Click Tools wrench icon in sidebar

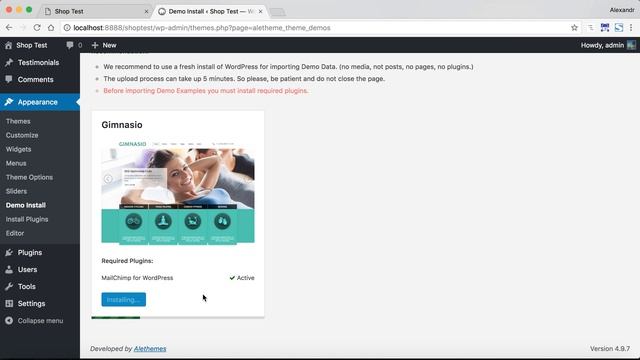(9, 287)
